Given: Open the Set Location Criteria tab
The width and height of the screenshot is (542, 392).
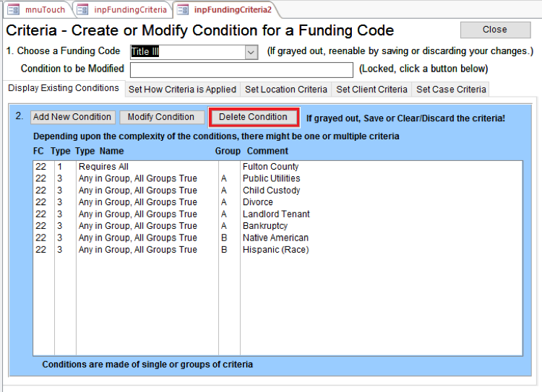Looking at the screenshot, I should (285, 90).
